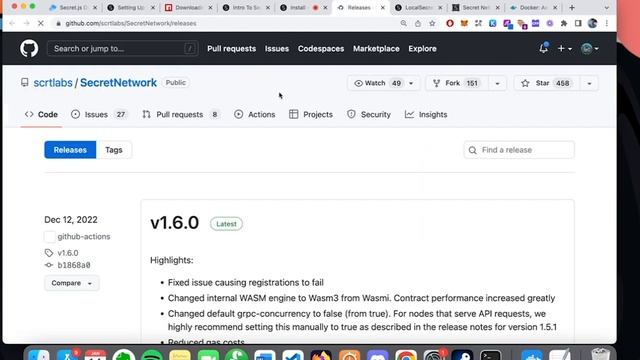Open Spotify from the dock
Image resolution: width=640 pixels, height=360 pixels.
pyautogui.click(x=152, y=356)
